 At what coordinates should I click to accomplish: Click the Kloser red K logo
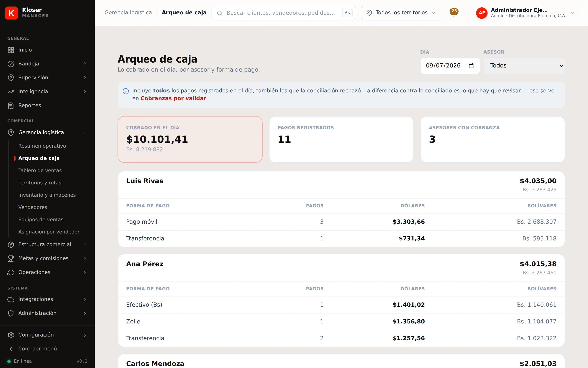11,13
